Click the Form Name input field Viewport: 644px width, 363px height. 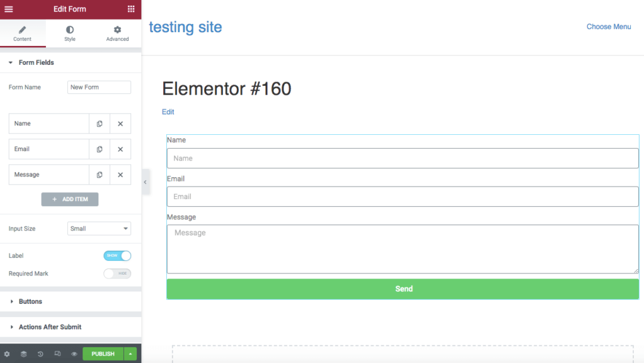[99, 88]
